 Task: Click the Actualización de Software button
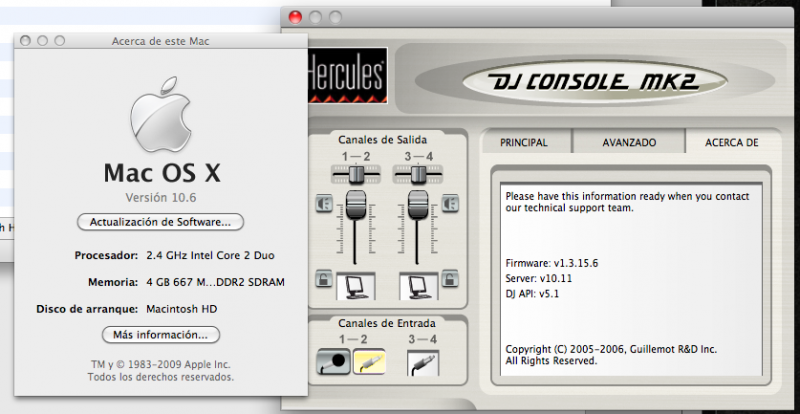tap(160, 222)
